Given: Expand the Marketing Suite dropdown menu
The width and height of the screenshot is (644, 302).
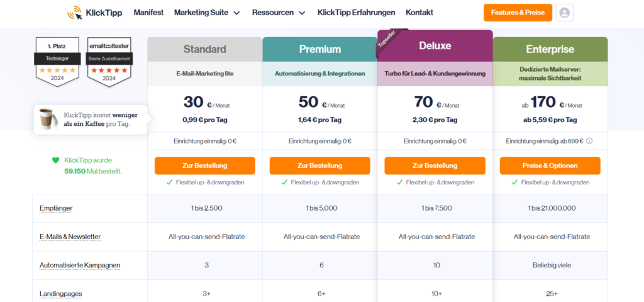Looking at the screenshot, I should [x=207, y=13].
